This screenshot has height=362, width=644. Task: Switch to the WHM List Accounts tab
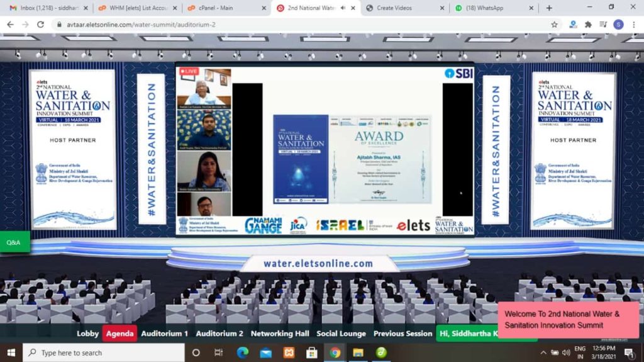137,8
